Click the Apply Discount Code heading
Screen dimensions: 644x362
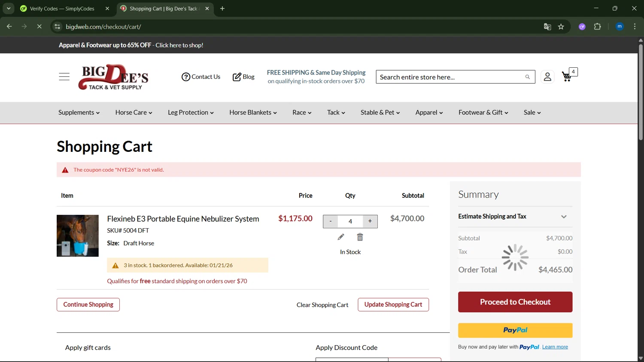[x=346, y=348]
